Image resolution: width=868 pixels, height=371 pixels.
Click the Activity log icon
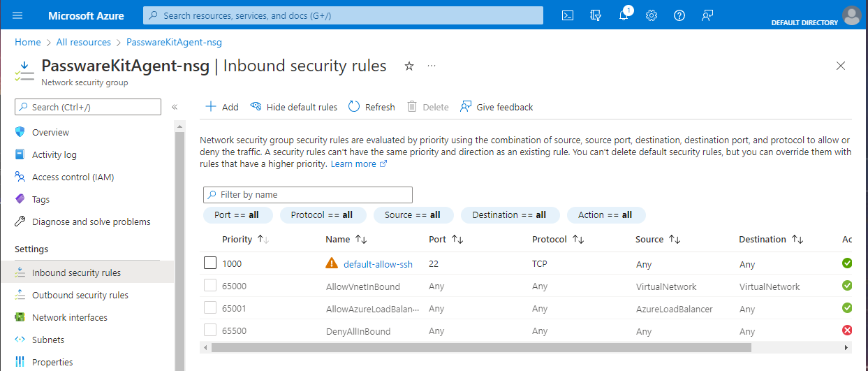20,154
